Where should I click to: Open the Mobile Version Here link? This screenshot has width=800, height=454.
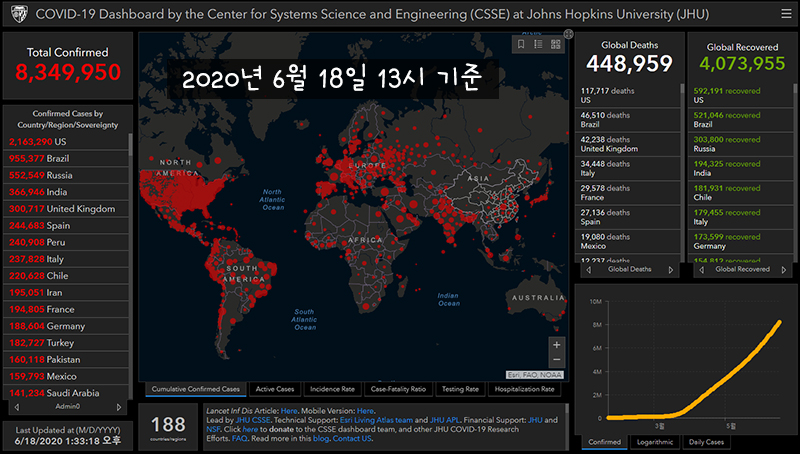(x=365, y=411)
